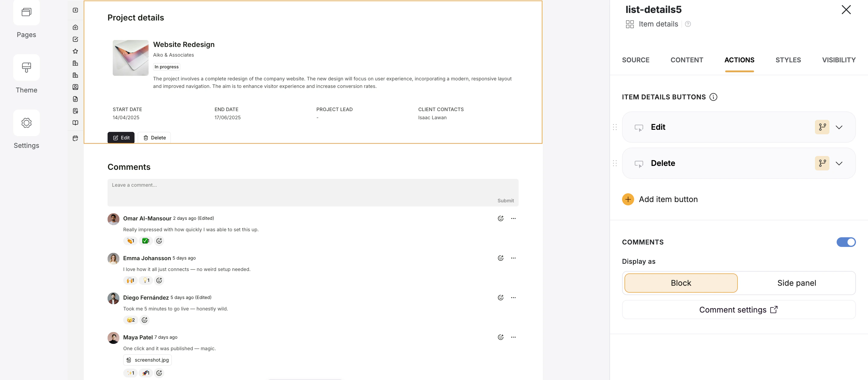Add reaction to Omar Al-Mansour's comment header
This screenshot has width=868, height=380.
click(x=500, y=218)
